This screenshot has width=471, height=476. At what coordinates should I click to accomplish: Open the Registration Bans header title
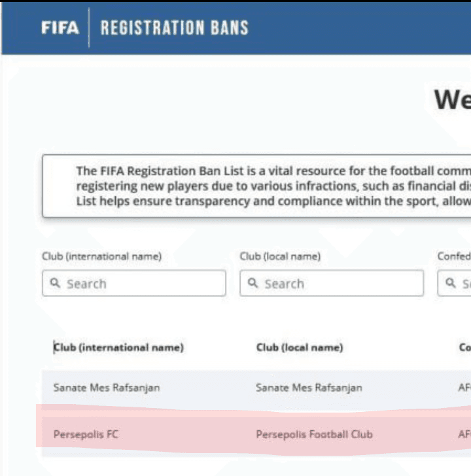click(175, 27)
